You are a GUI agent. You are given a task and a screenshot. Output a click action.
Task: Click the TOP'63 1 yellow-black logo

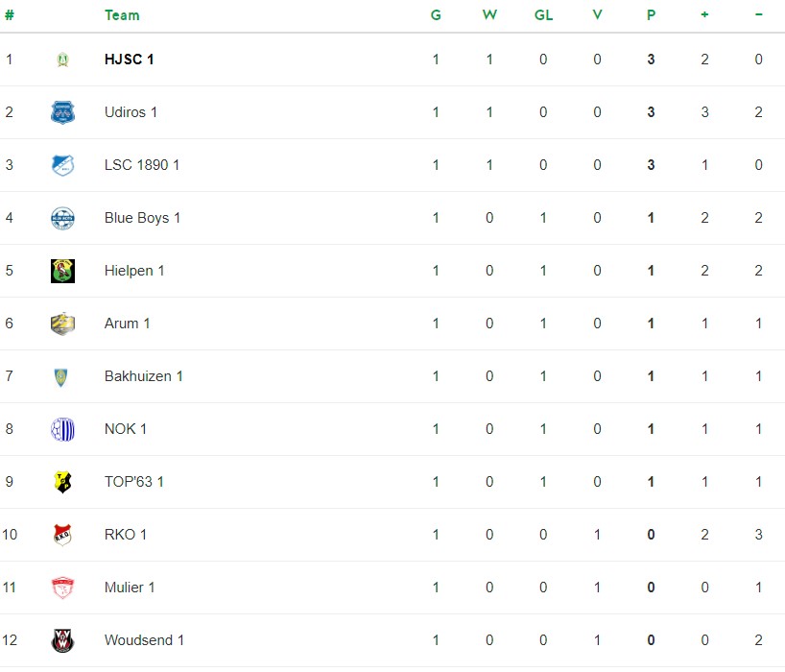(x=62, y=482)
